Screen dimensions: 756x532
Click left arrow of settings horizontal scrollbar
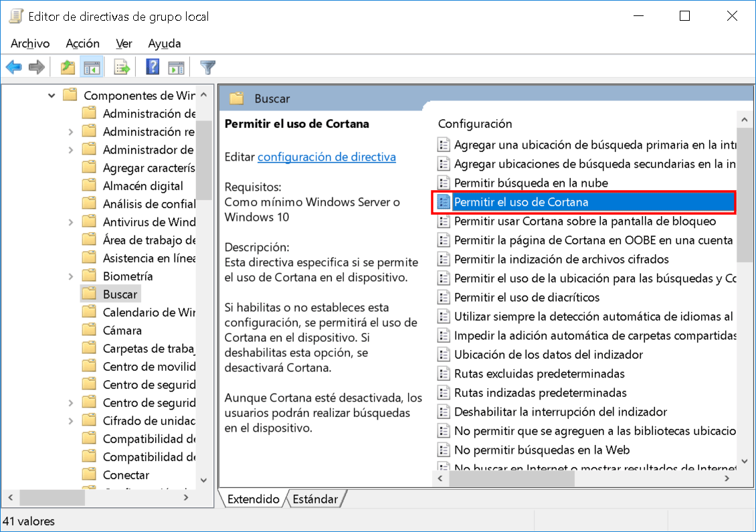point(440,478)
